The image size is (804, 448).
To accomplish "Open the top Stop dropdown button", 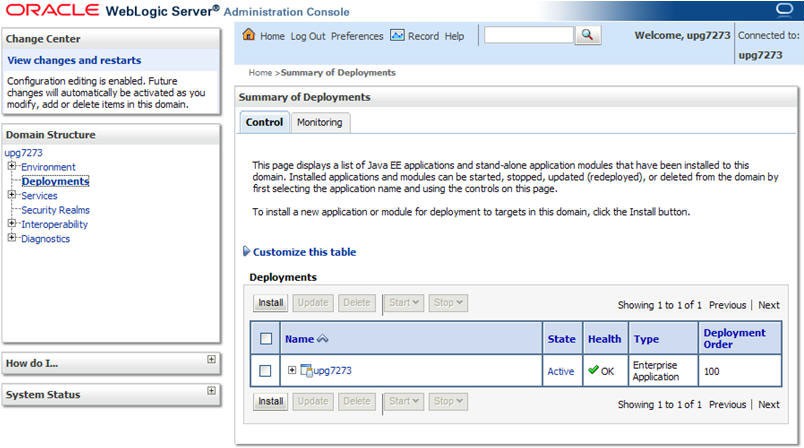I will coord(448,303).
